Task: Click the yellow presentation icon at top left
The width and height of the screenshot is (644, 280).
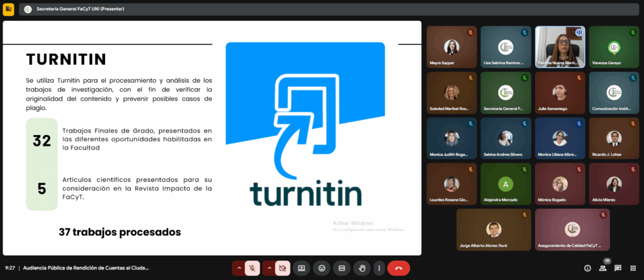Action: (9, 9)
